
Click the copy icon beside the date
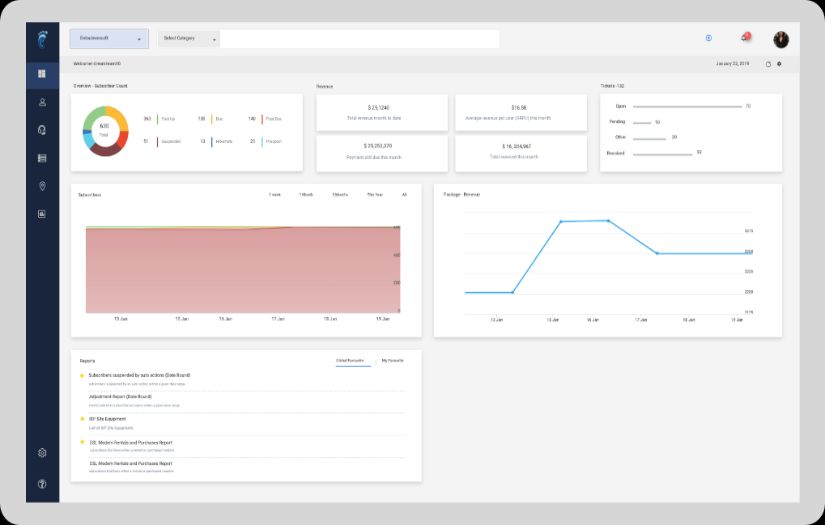pyautogui.click(x=768, y=64)
